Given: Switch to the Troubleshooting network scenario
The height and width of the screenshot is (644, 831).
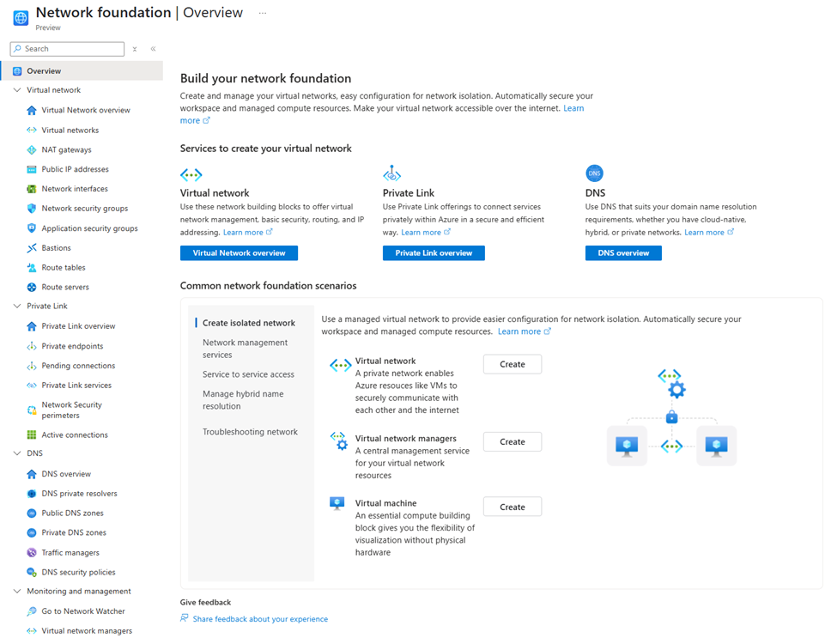Looking at the screenshot, I should (x=248, y=431).
